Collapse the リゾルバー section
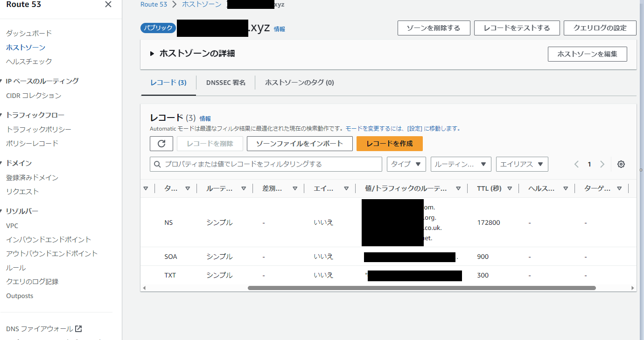 coord(2,211)
